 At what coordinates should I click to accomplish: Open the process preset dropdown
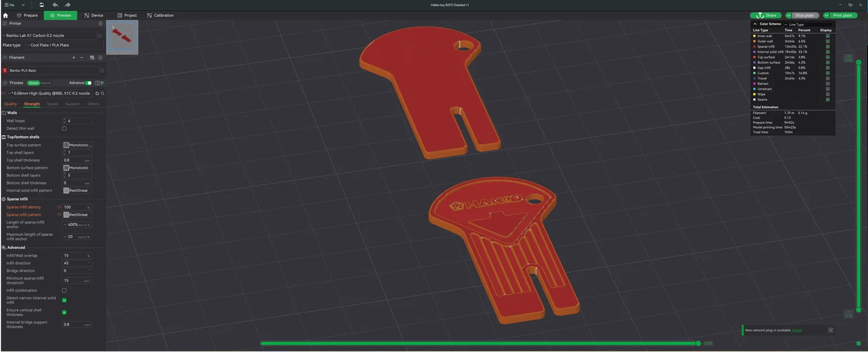[51, 93]
